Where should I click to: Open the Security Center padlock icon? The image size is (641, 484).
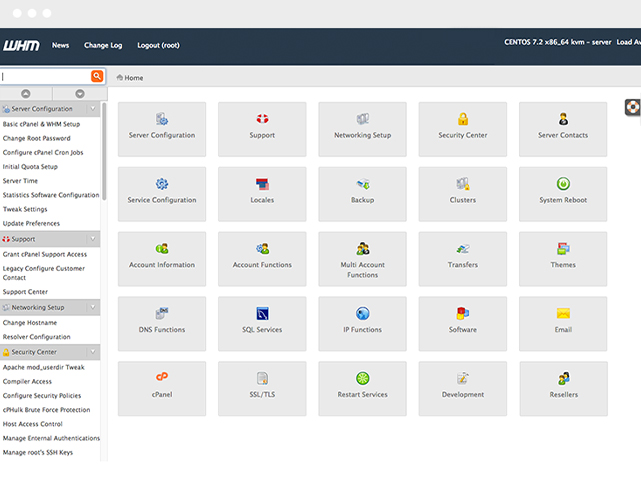click(x=463, y=120)
